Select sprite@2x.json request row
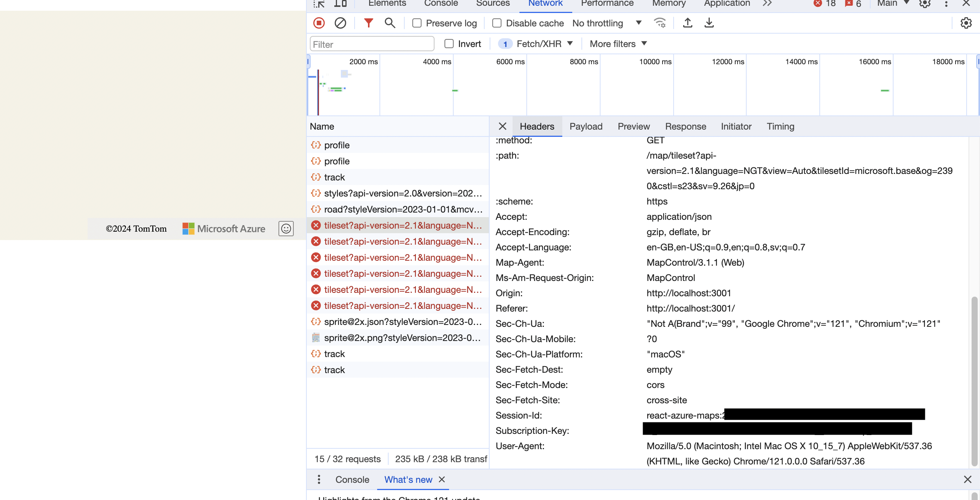This screenshot has height=500, width=980. point(398,321)
